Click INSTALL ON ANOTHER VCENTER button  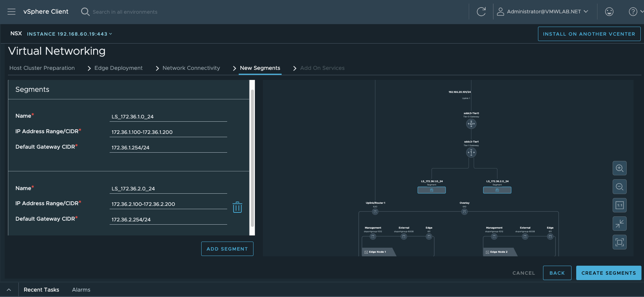[589, 34]
